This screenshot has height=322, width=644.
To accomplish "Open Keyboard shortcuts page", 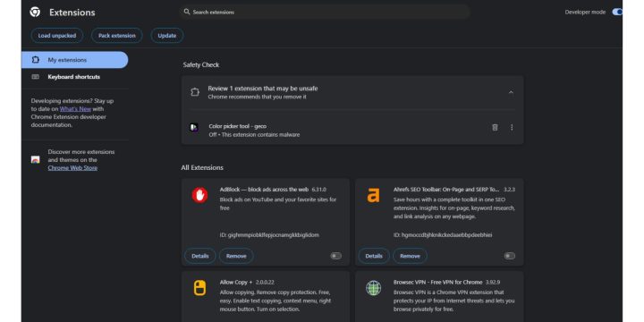I will click(x=75, y=77).
